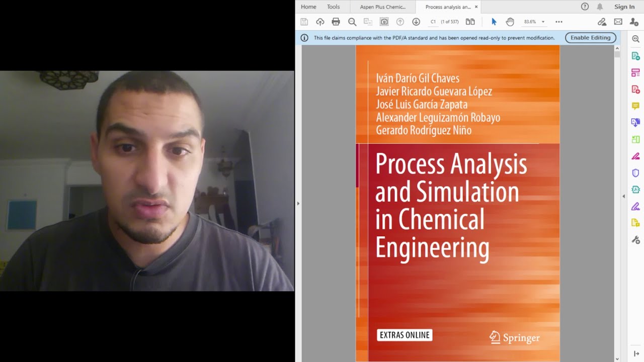Choose the Selection arrow tool

tap(494, 22)
